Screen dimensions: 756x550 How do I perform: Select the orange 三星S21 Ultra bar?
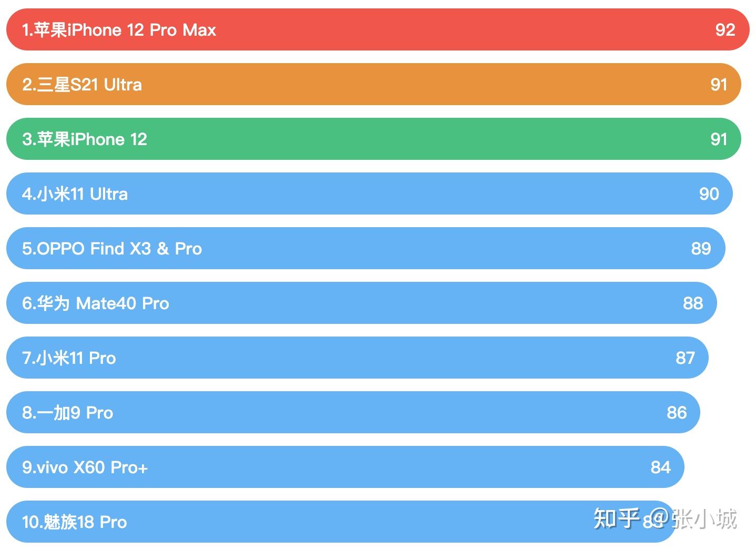(x=374, y=84)
